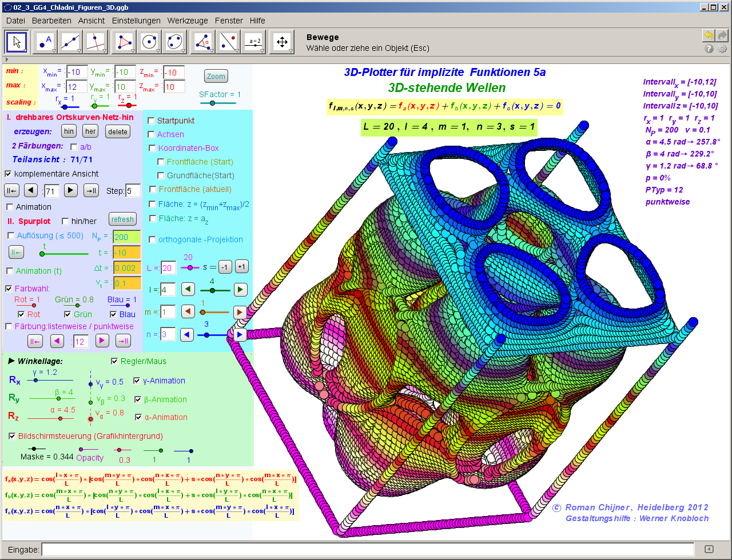Select the Ellipse conic tool
Screen dimensions: 732x560
pos(176,42)
